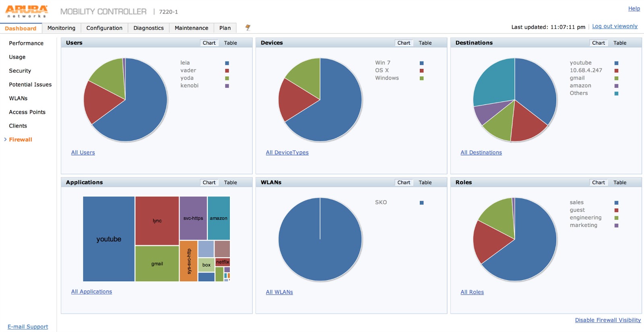The width and height of the screenshot is (644, 332).
Task: Open the Diagnostics tab
Action: click(x=149, y=28)
